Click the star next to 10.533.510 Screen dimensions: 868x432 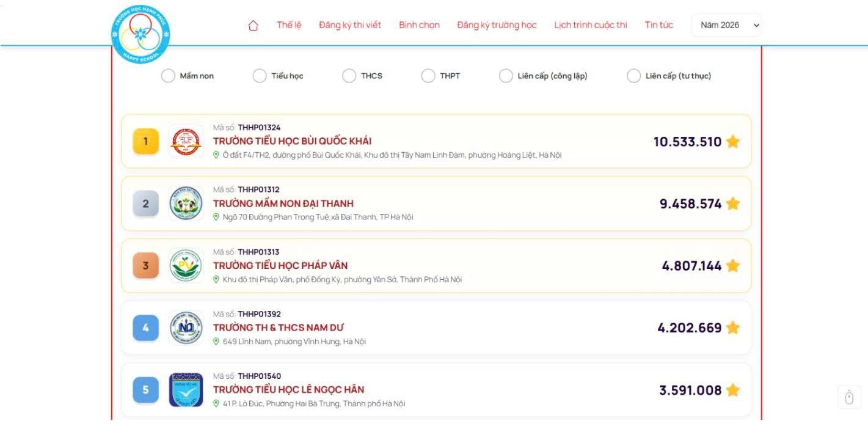(x=733, y=142)
